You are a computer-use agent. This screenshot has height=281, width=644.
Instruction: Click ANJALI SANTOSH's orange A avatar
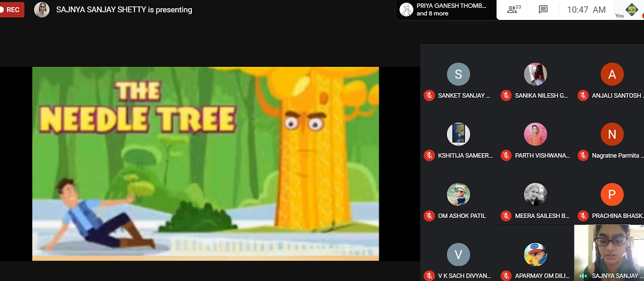tap(612, 75)
